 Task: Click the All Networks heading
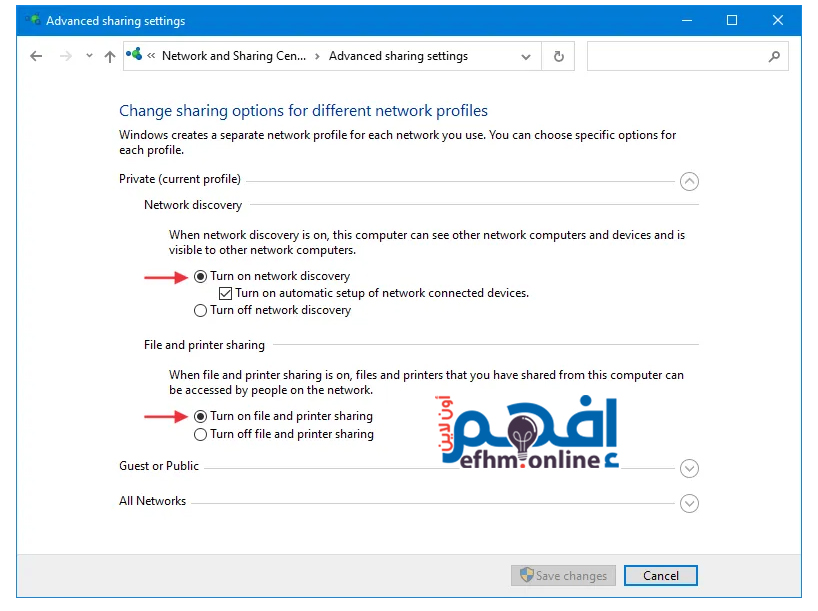(152, 501)
